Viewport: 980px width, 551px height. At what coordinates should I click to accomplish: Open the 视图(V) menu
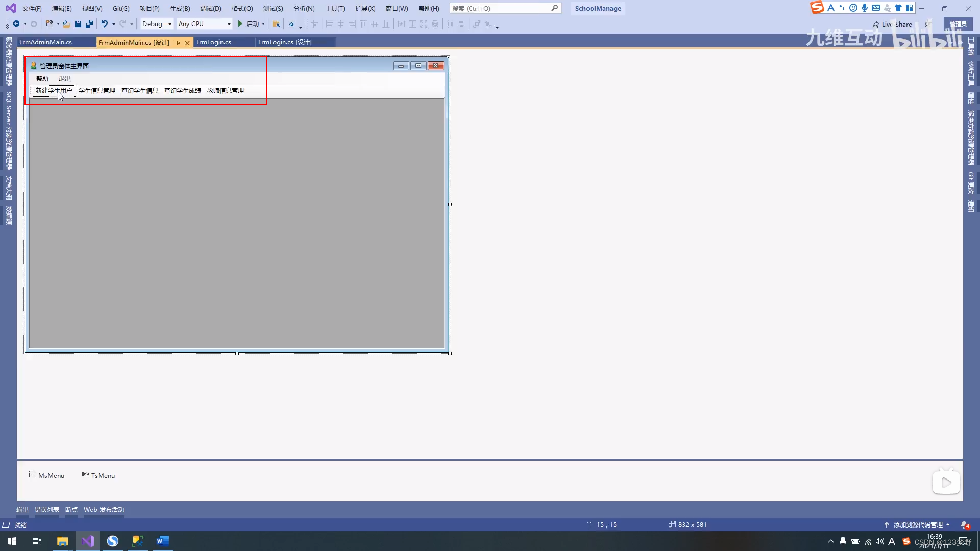click(x=92, y=9)
